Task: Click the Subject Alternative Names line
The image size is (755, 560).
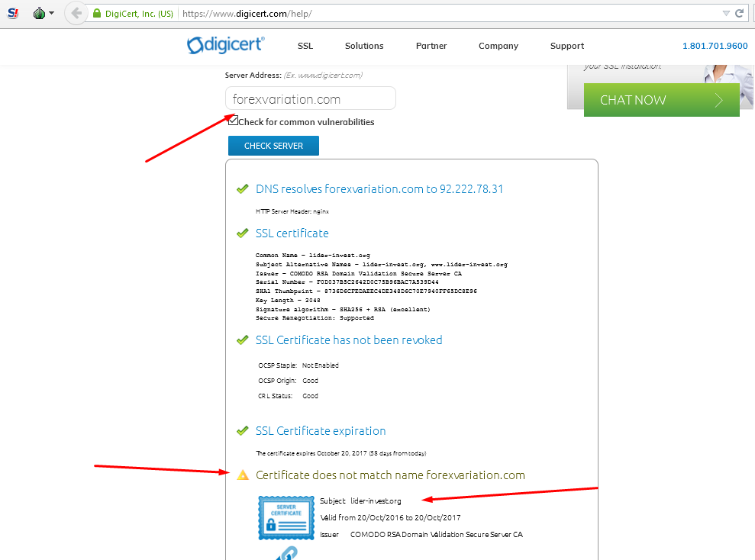Action: point(382,265)
